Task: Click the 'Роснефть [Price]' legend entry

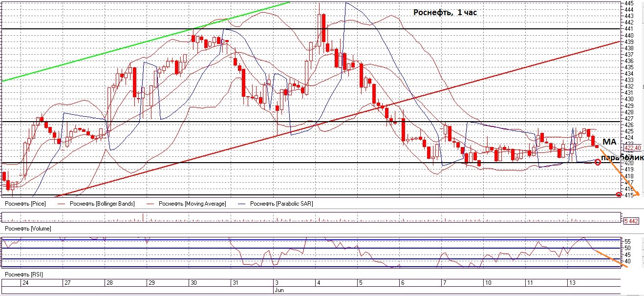Action: 25,204
